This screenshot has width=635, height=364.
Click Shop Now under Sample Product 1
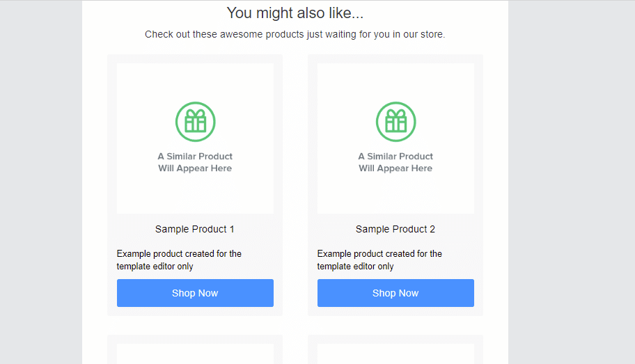pyautogui.click(x=195, y=293)
